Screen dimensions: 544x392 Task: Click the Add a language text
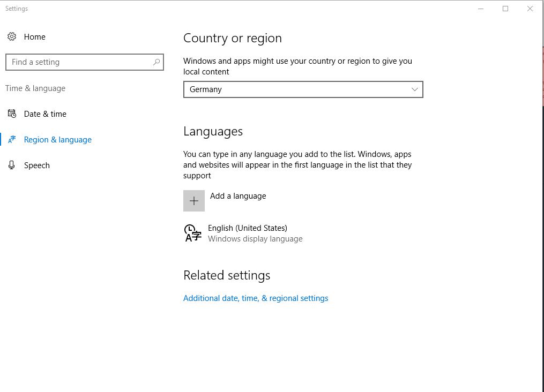[x=238, y=196]
